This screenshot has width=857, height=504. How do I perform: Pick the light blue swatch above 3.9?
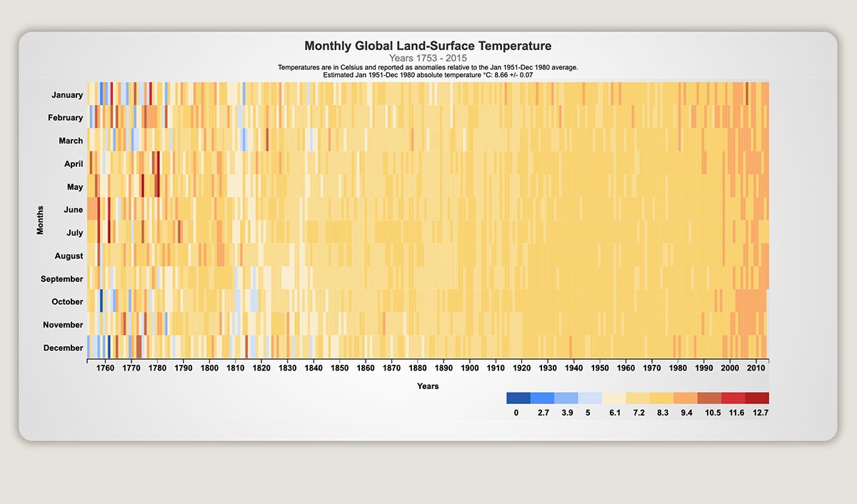(x=566, y=398)
